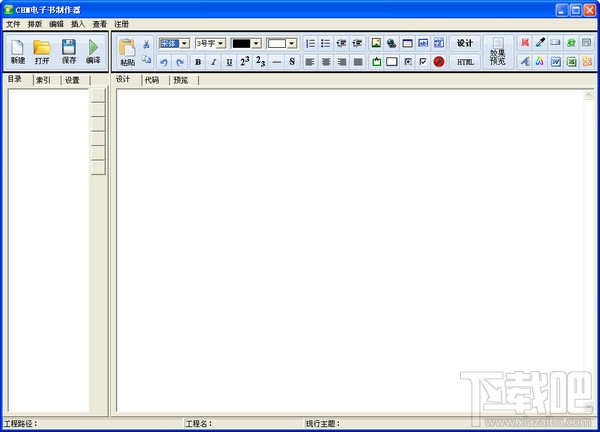Open the white background color dropdown
The height and width of the screenshot is (432, 600).
tap(292, 44)
